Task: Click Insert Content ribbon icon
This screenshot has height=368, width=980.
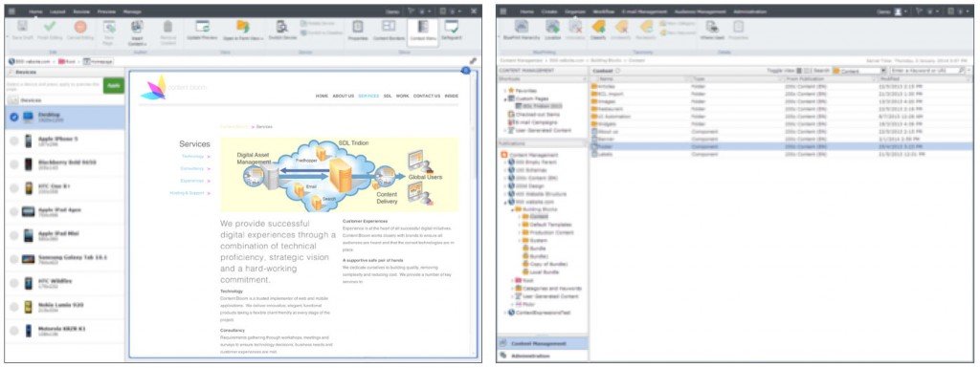Action: (x=137, y=27)
